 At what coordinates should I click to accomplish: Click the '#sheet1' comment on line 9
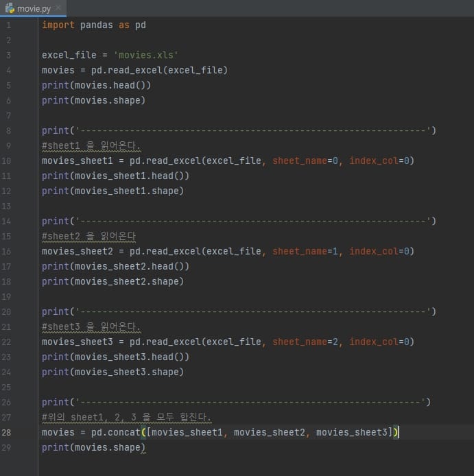click(91, 146)
